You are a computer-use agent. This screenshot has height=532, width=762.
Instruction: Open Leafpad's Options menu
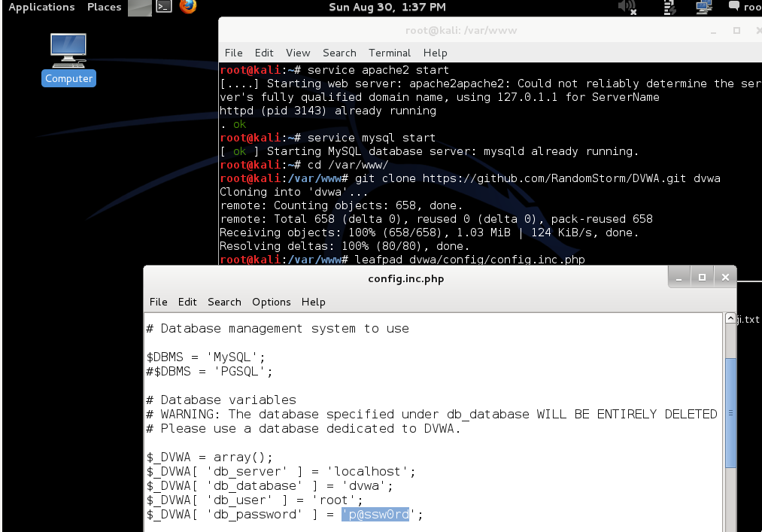271,302
